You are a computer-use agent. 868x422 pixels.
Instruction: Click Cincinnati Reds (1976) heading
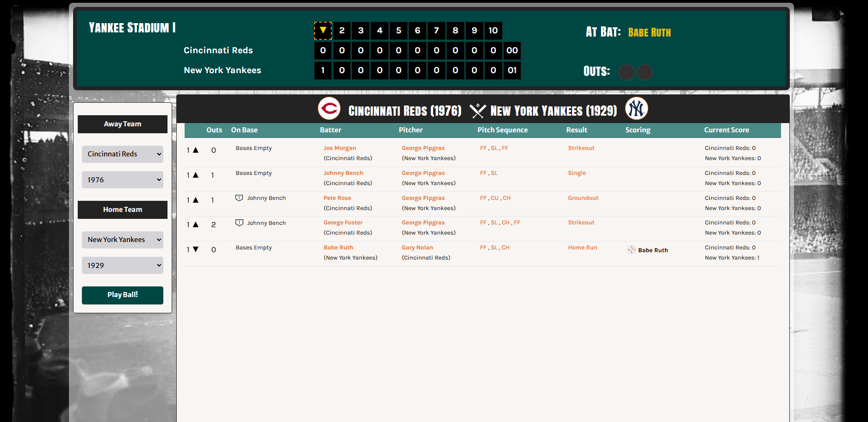pyautogui.click(x=405, y=111)
